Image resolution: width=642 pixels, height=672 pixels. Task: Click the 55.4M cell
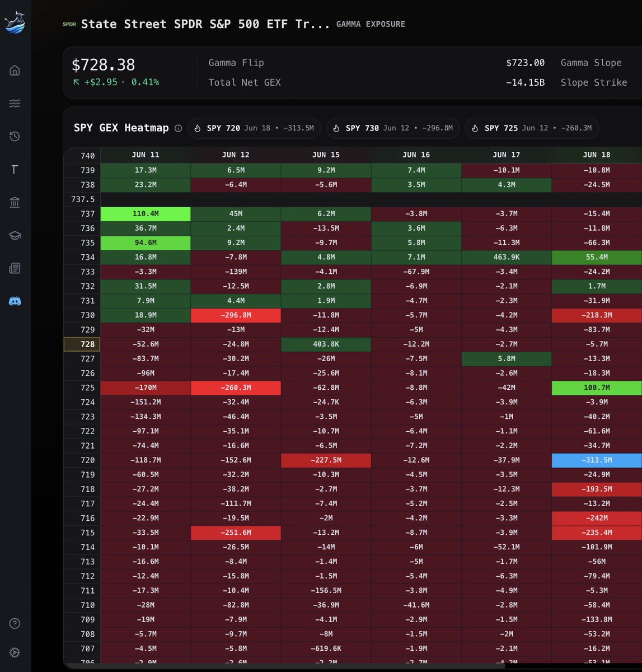(x=597, y=258)
